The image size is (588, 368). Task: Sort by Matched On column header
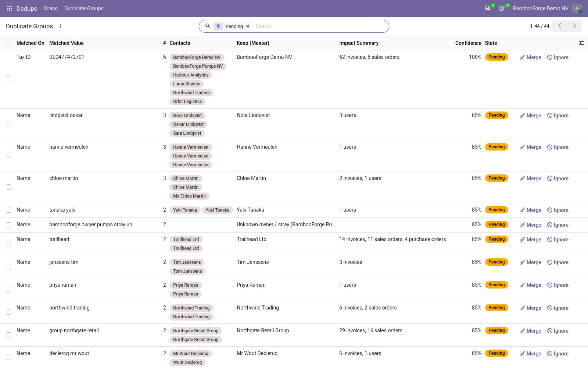[x=31, y=43]
